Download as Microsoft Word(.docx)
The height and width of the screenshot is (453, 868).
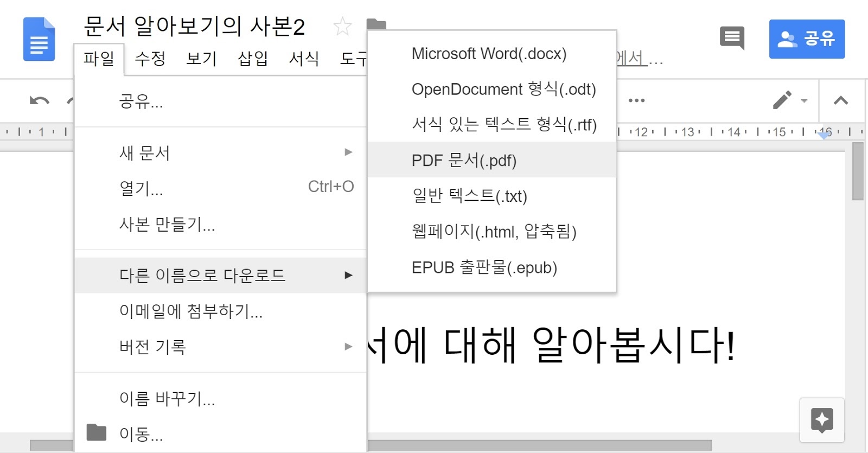pyautogui.click(x=492, y=54)
